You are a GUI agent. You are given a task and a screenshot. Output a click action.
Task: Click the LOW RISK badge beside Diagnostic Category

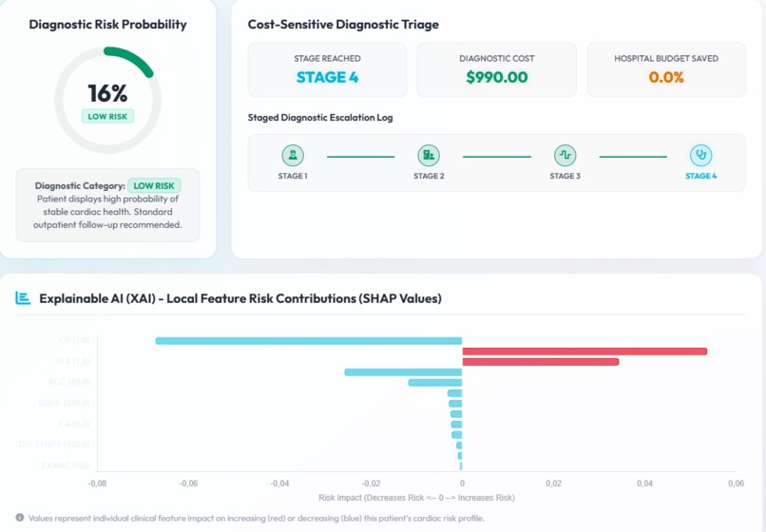[154, 185]
